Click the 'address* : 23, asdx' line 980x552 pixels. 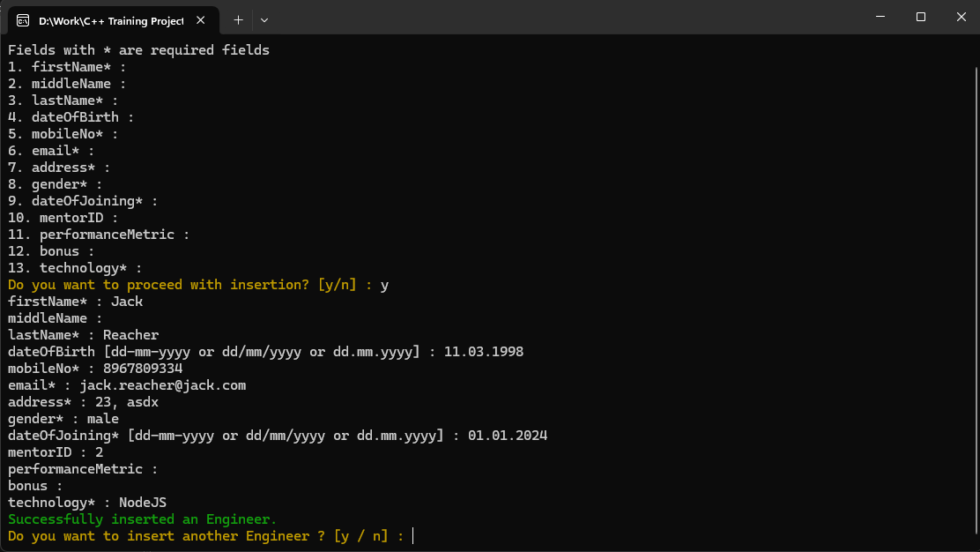click(x=83, y=403)
